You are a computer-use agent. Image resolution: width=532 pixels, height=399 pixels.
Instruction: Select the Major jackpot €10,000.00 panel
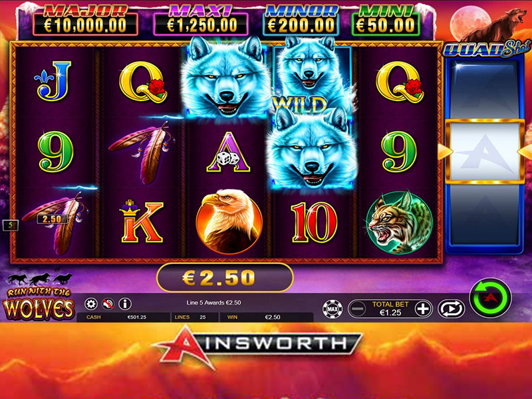85,21
